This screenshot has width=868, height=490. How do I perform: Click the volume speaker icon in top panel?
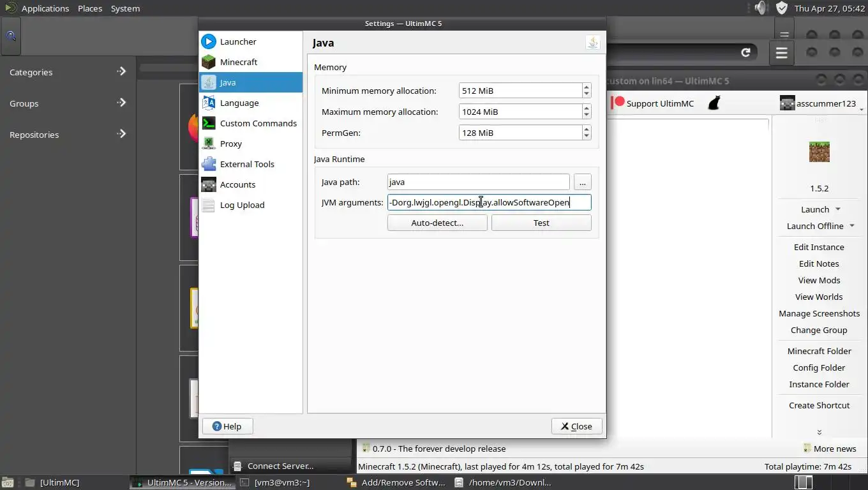tap(759, 8)
